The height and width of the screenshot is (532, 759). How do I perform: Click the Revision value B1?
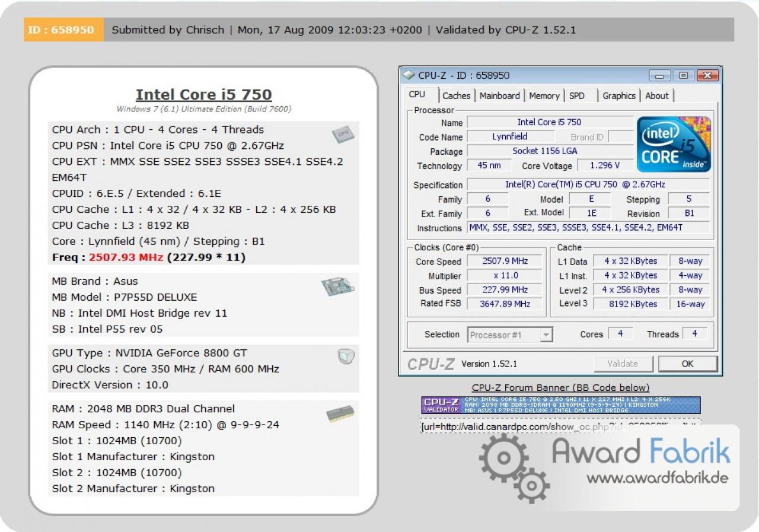(x=689, y=214)
